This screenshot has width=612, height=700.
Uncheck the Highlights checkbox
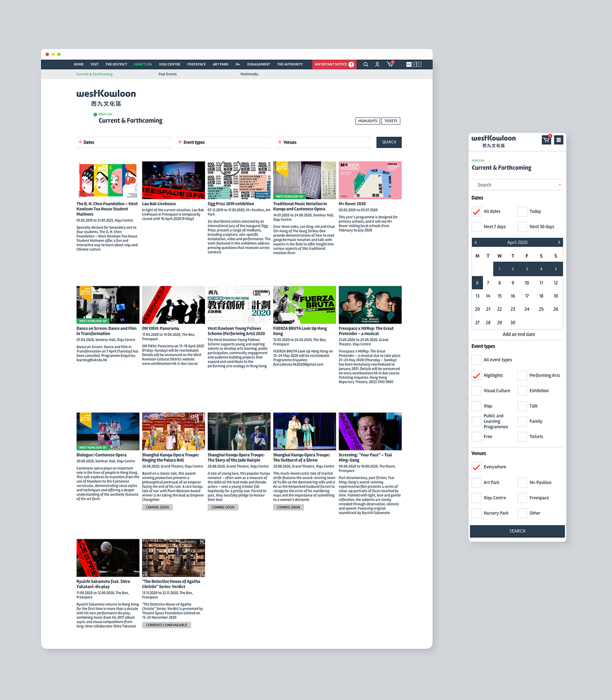[x=476, y=376]
